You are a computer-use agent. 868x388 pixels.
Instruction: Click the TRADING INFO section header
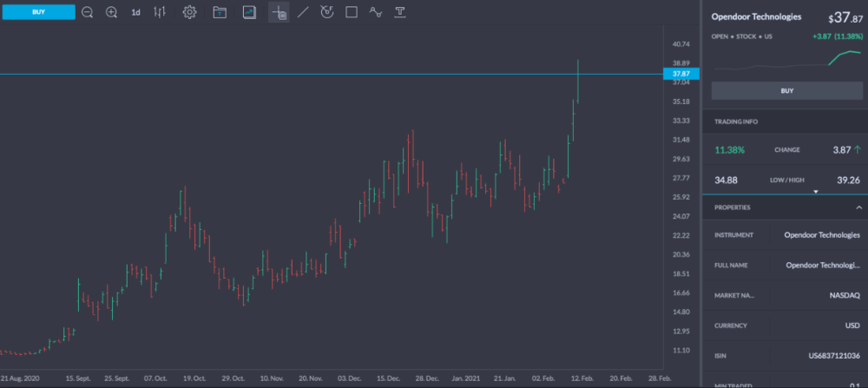736,122
